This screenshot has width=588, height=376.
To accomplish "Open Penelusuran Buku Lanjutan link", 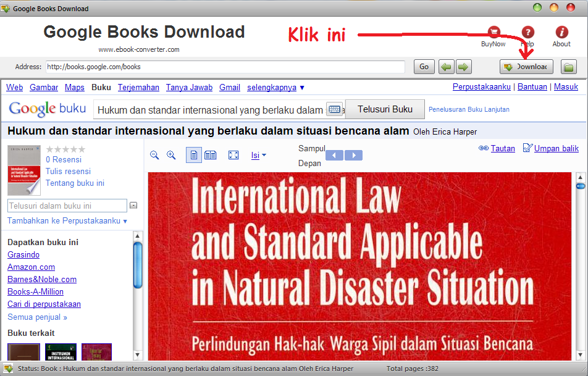I will click(469, 109).
